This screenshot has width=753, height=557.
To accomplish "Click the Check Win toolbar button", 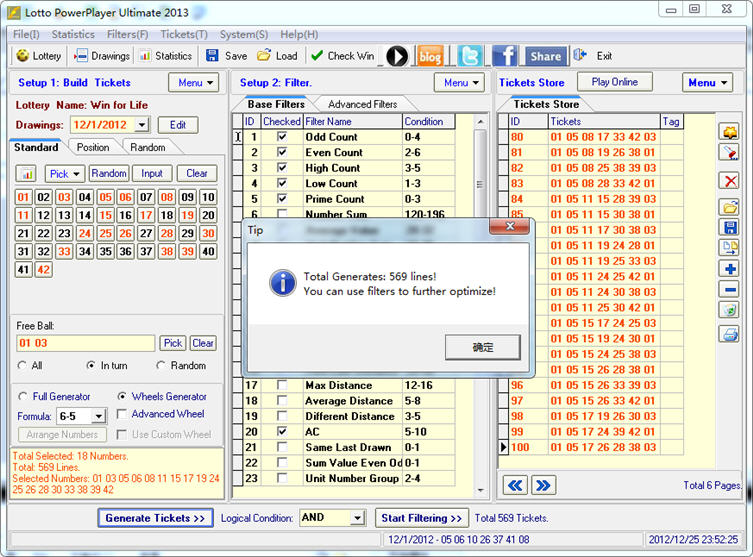I will tap(342, 56).
